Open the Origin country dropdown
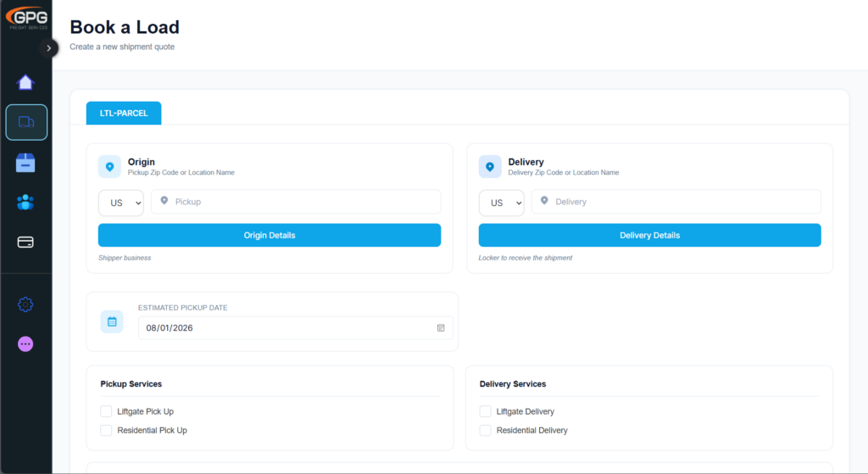Viewport: 868px width, 474px height. 121,203
